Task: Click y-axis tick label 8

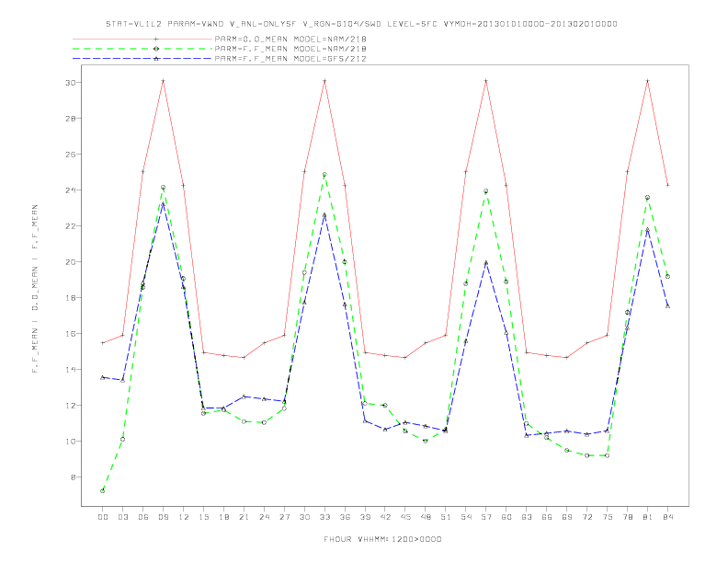Action: click(74, 477)
